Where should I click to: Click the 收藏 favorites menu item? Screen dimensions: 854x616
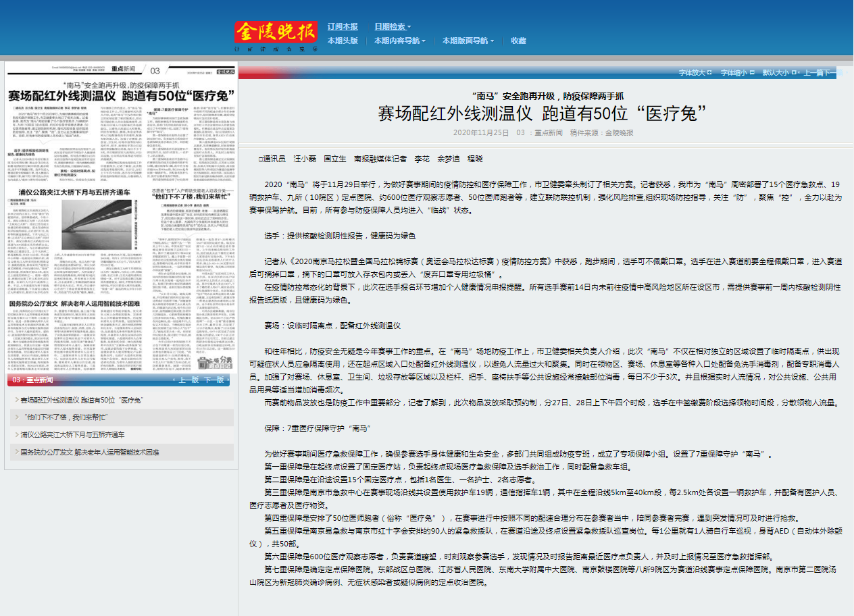click(518, 41)
